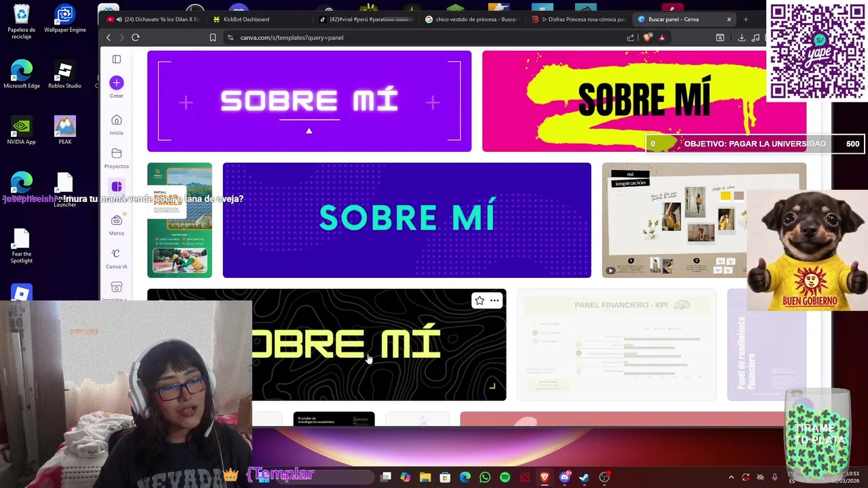Image resolution: width=868 pixels, height=488 pixels.
Task: Open PEAK desktop shortcut
Action: tap(65, 131)
